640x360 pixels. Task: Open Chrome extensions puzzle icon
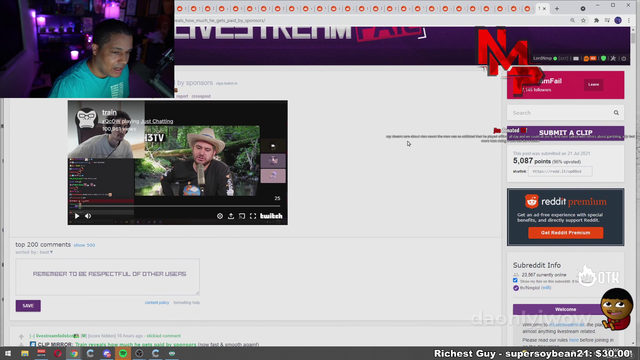[596, 20]
